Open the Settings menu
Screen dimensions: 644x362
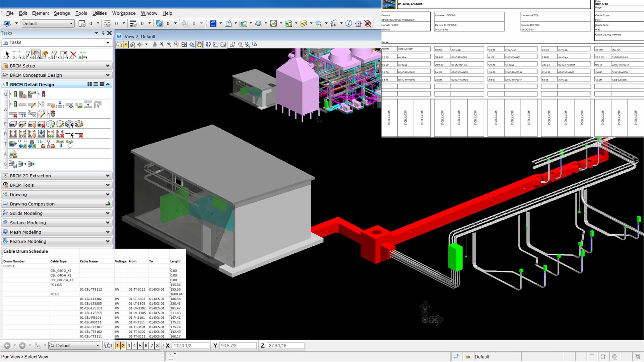61,13
